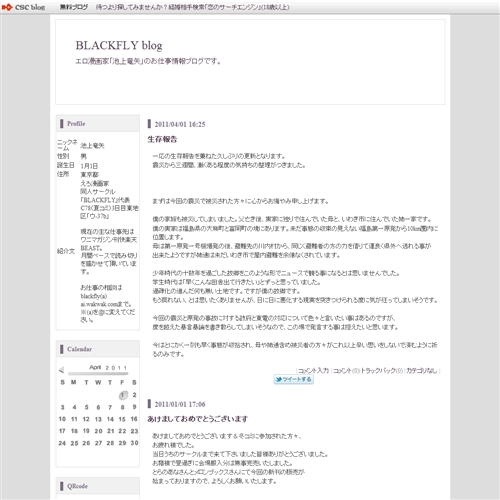500x500 pixels.
Task: Click the April 2011 calendar month label
Action: [x=108, y=367]
